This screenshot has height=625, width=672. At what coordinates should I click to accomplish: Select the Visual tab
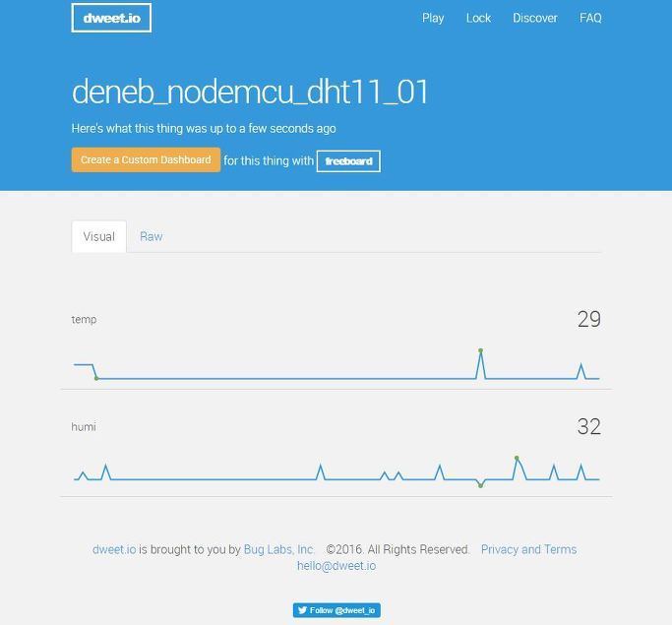click(x=99, y=236)
